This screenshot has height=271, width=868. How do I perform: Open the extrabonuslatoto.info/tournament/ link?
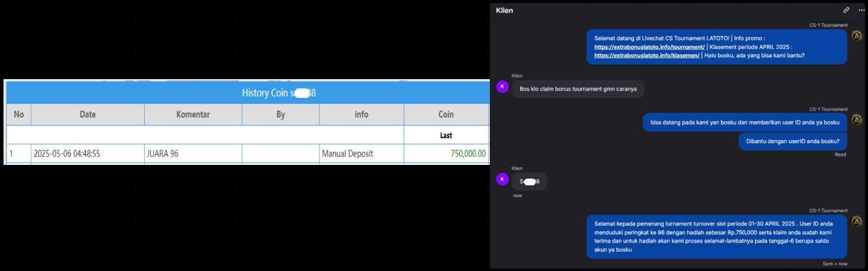[x=649, y=47]
